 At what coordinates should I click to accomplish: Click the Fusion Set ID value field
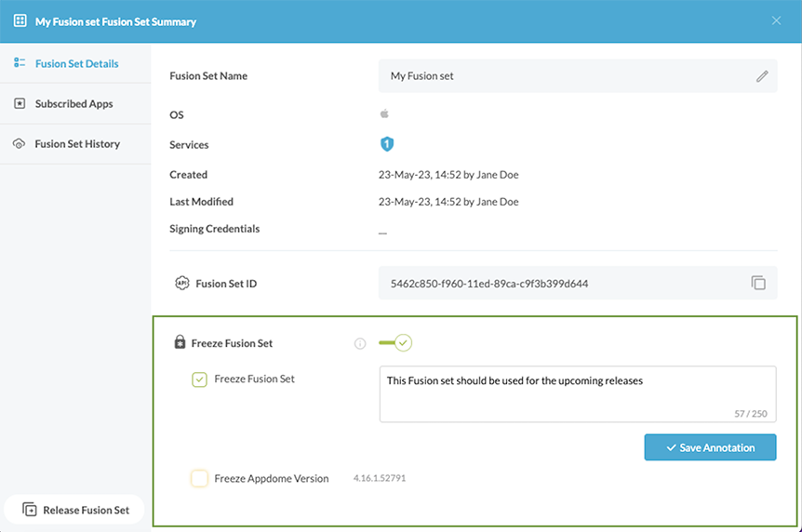(558, 284)
